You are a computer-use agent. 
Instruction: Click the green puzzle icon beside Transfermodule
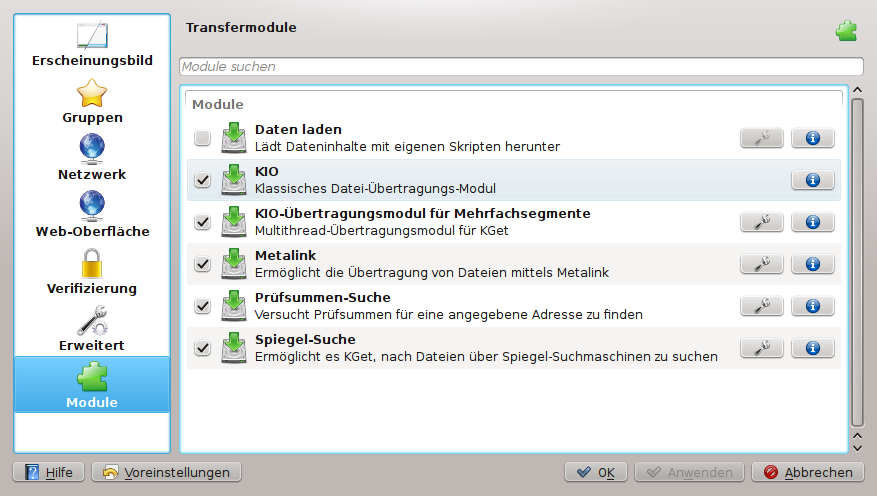(846, 31)
